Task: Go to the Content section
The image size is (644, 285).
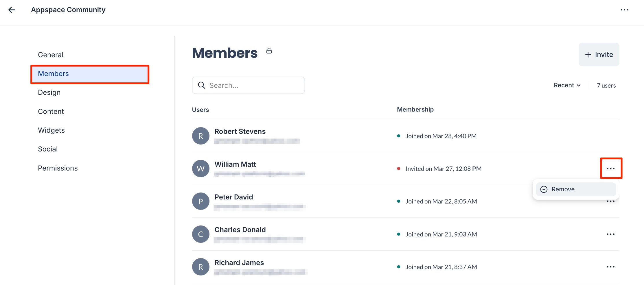Action: click(x=51, y=112)
